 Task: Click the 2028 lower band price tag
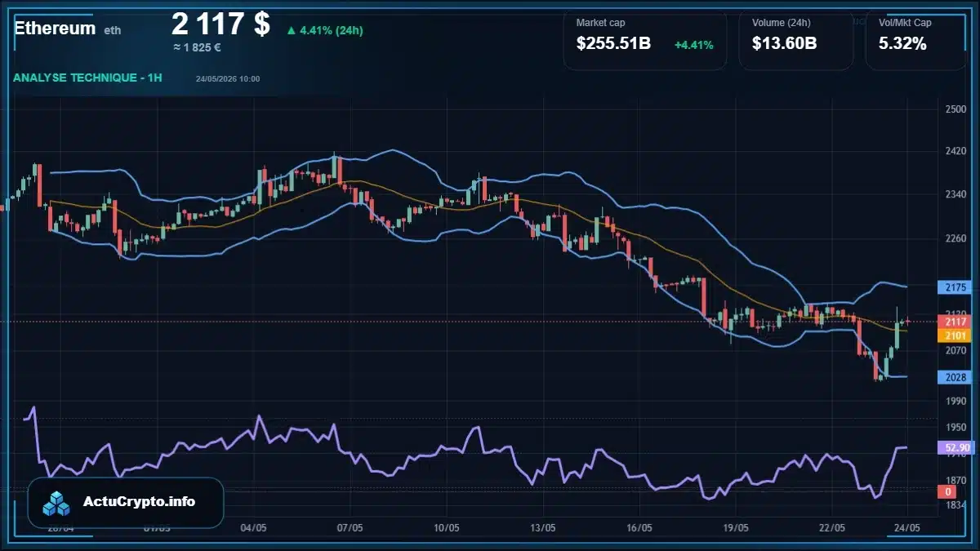tap(955, 376)
